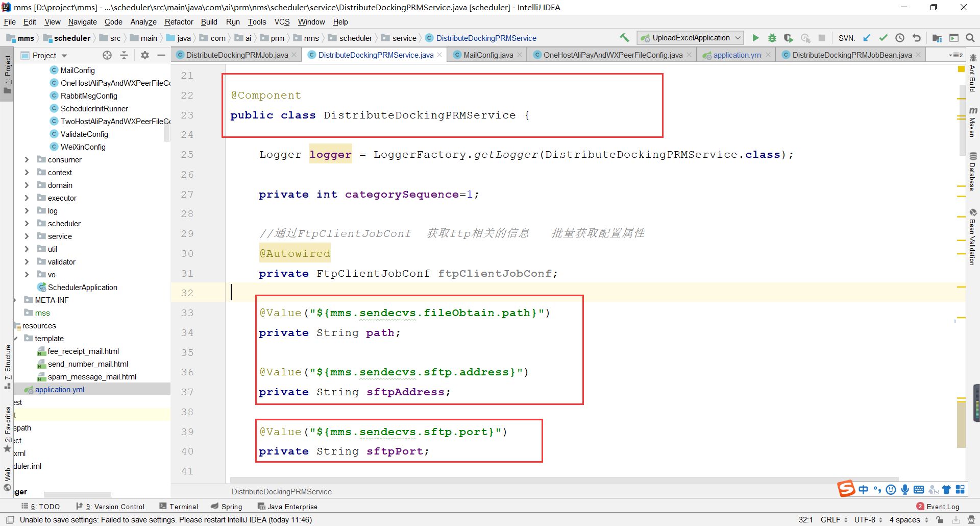Open the VCS menu
980x526 pixels.
tap(282, 22)
